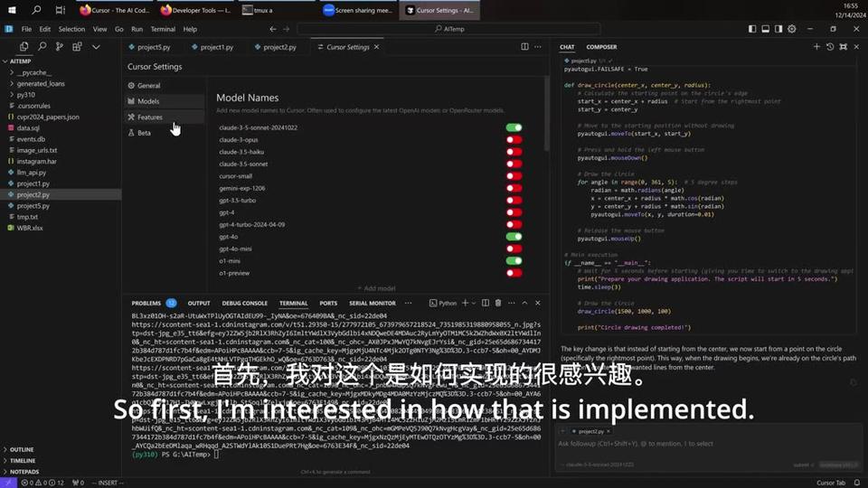
Task: Switch to Screen sharing meeting taskbar window
Action: click(358, 10)
